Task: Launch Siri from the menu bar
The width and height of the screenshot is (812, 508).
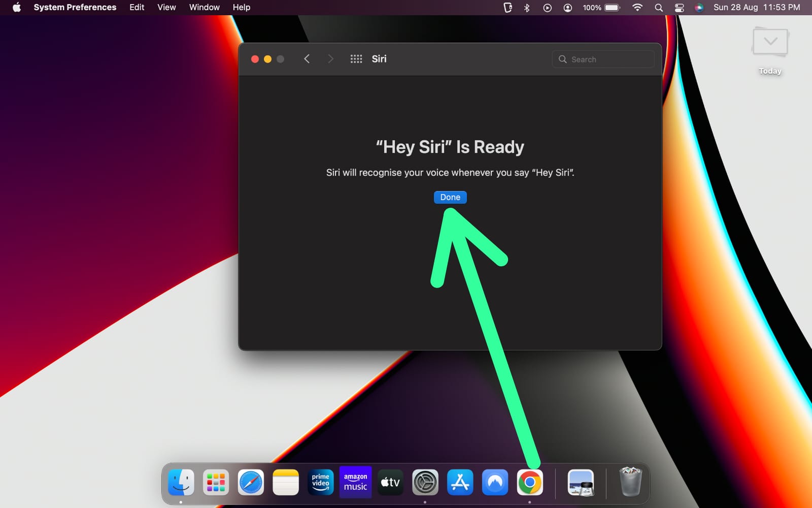Action: (x=699, y=8)
